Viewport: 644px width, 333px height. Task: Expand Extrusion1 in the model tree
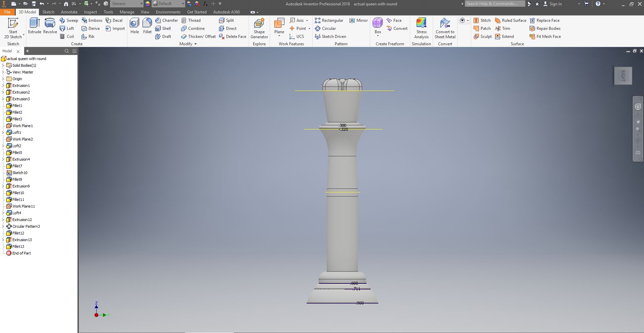pos(3,86)
